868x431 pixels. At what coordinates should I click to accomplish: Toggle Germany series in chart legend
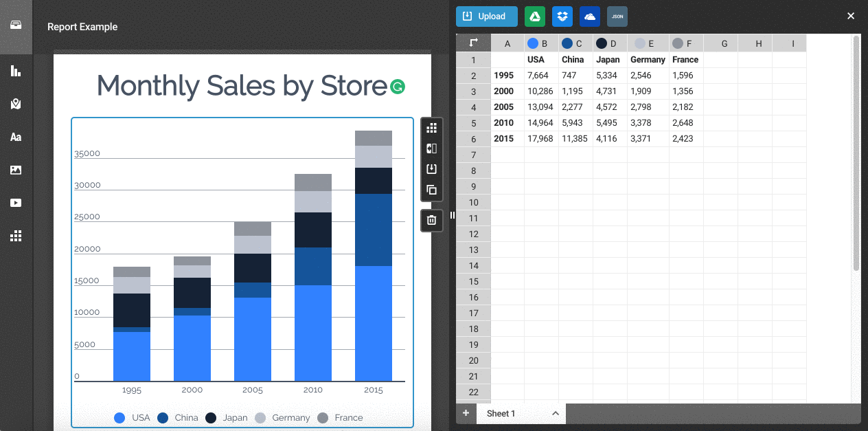282,417
